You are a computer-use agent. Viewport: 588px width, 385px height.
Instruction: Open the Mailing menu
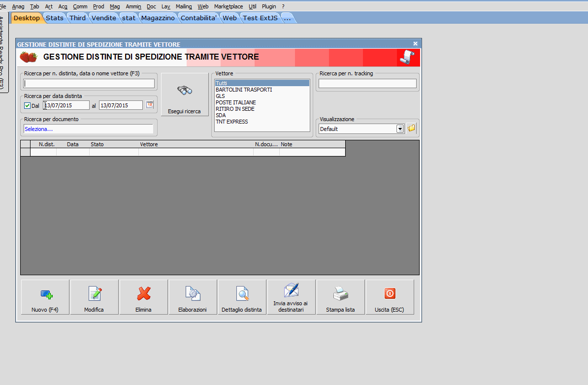(x=184, y=6)
